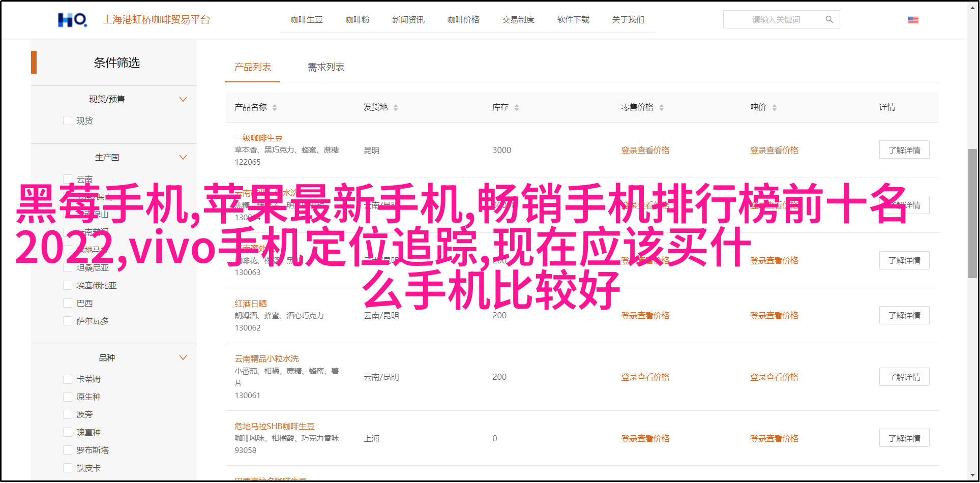Open the 红酒日晒 product link

251,304
